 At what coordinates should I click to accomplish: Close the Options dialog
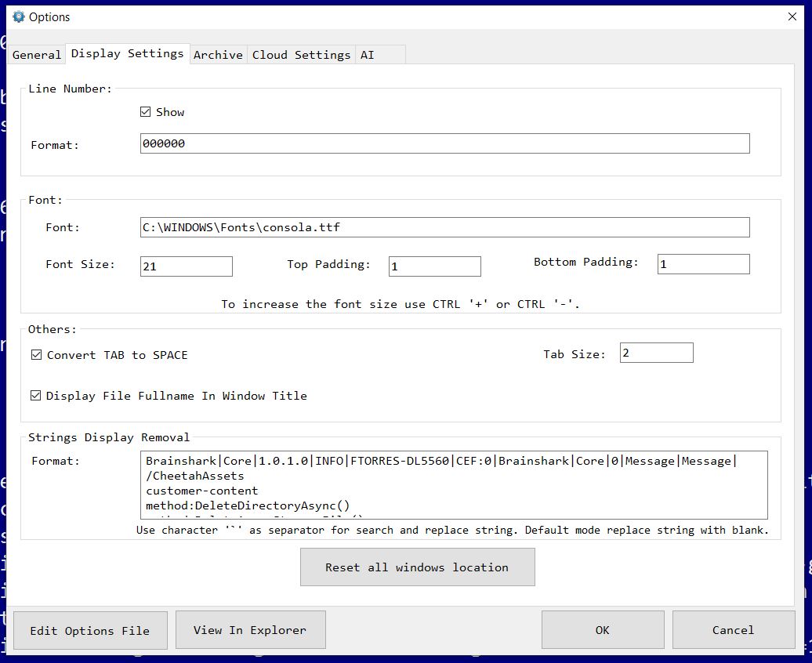pyautogui.click(x=792, y=16)
